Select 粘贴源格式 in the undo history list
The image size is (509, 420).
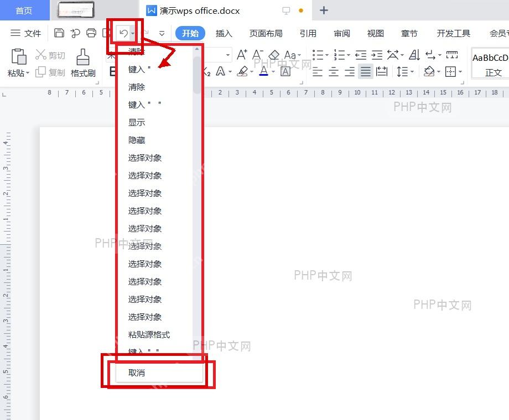pyautogui.click(x=149, y=334)
